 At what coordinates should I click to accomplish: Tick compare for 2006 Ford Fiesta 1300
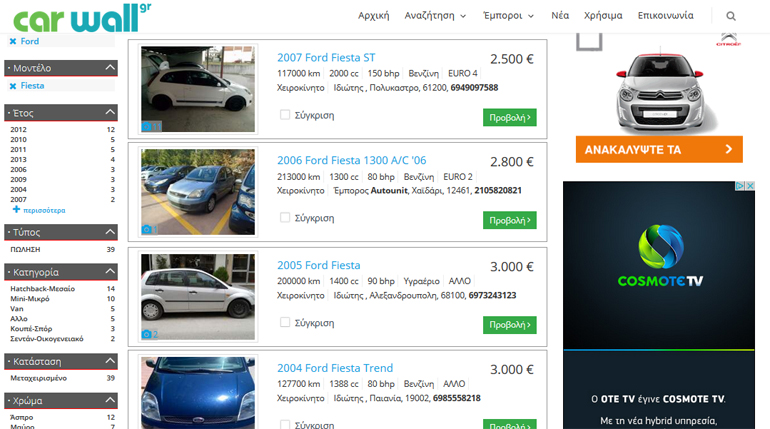[x=285, y=217]
